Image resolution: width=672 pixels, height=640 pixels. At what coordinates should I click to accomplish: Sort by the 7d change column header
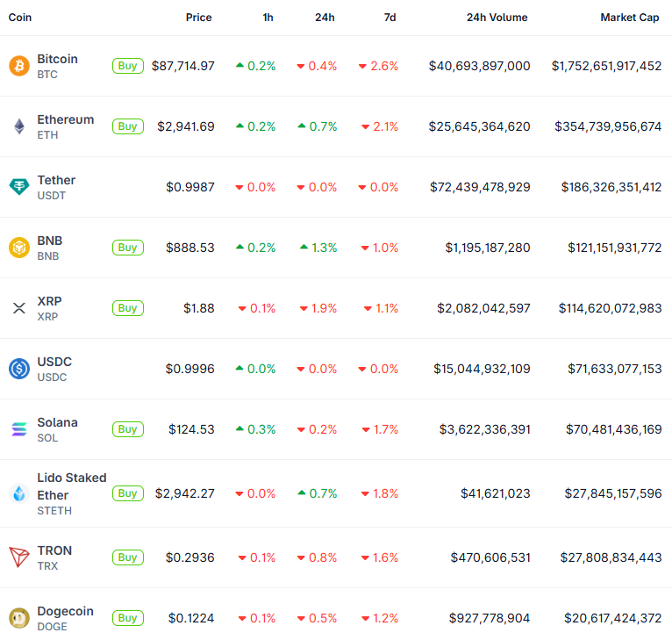click(x=390, y=18)
